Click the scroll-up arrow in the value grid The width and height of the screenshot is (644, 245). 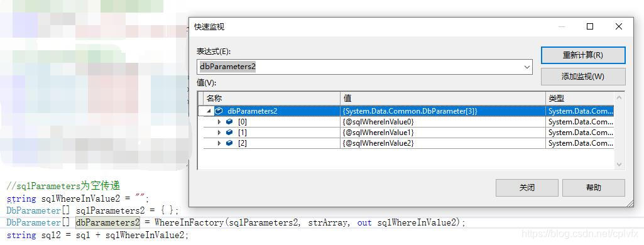[x=619, y=97]
